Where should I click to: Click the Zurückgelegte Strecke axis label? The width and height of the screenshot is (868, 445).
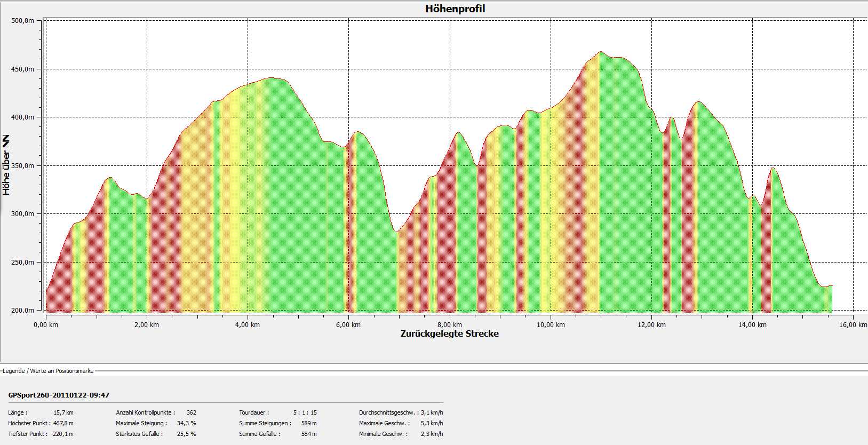pos(449,334)
